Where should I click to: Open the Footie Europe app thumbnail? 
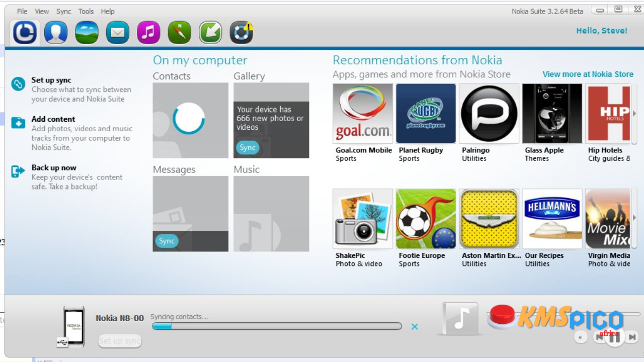click(x=426, y=219)
